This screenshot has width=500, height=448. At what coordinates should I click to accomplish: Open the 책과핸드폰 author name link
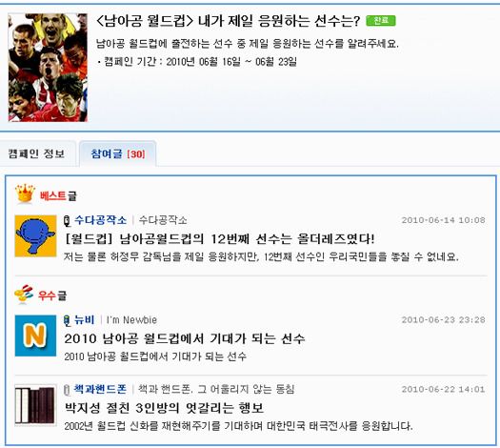[100, 389]
